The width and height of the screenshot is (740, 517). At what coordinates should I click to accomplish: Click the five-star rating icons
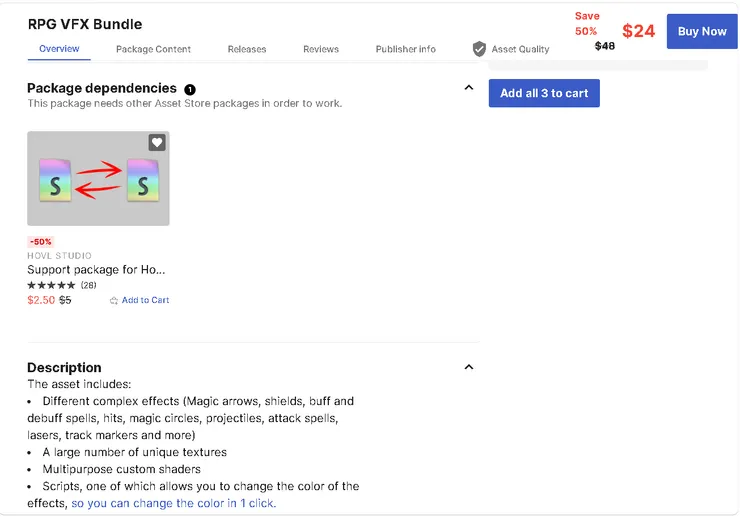click(x=51, y=285)
